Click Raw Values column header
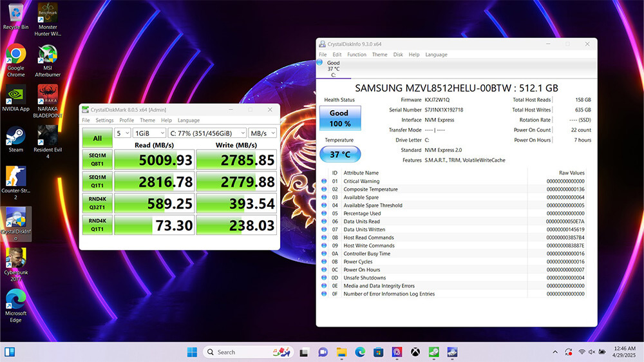 coord(571,173)
